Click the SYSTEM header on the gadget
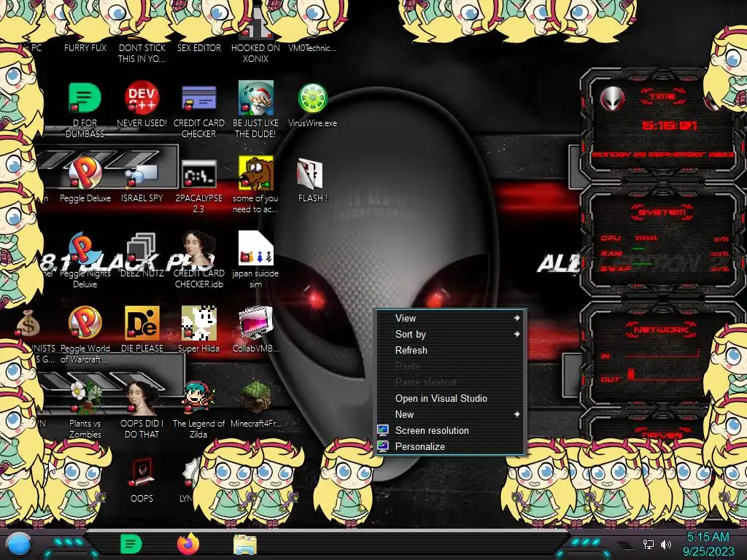 [x=662, y=212]
